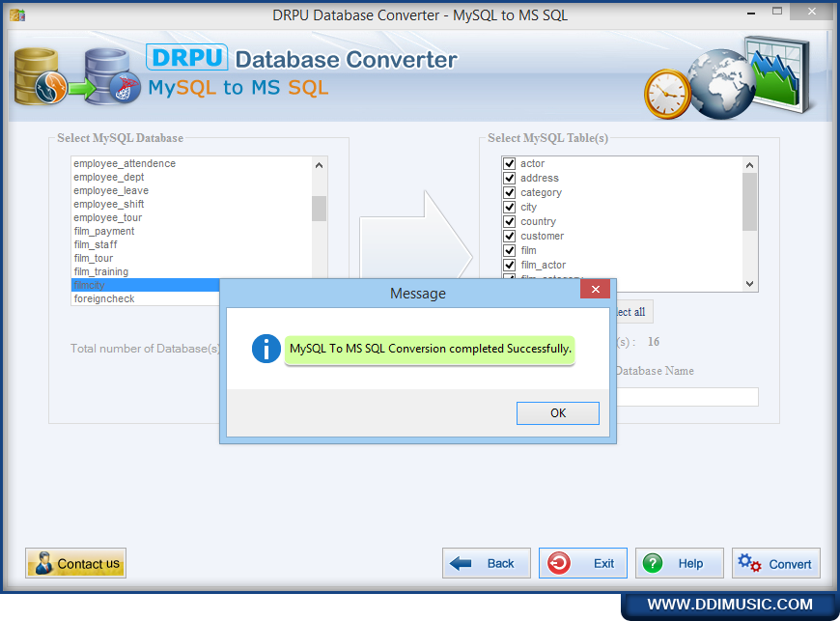Click database list scrollbar thumb
Viewport: 840px width, 621px height.
(320, 209)
